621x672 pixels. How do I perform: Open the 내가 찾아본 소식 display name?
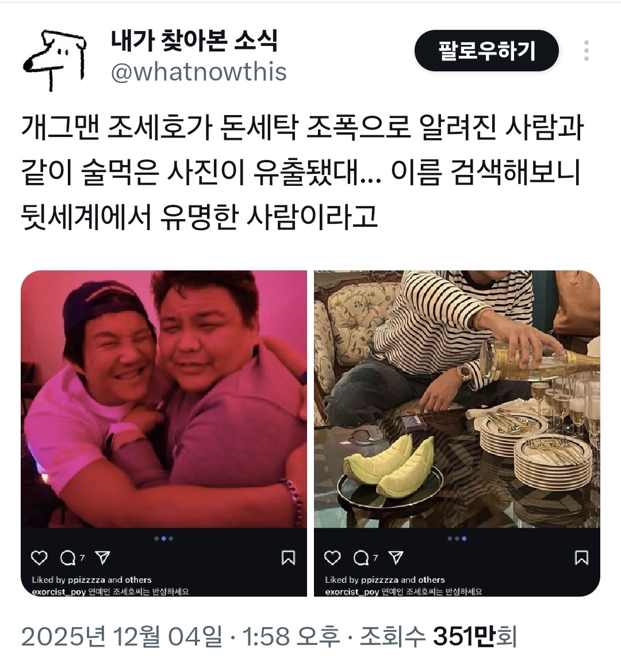tap(194, 41)
